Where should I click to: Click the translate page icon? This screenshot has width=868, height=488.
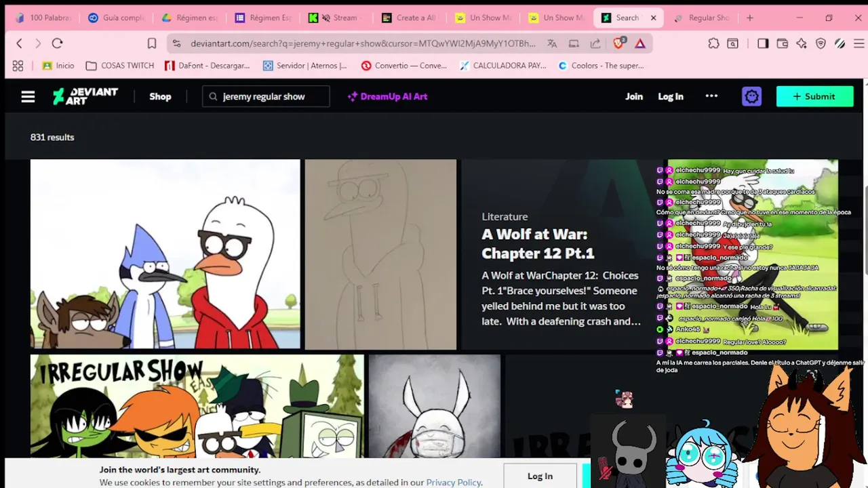(552, 43)
